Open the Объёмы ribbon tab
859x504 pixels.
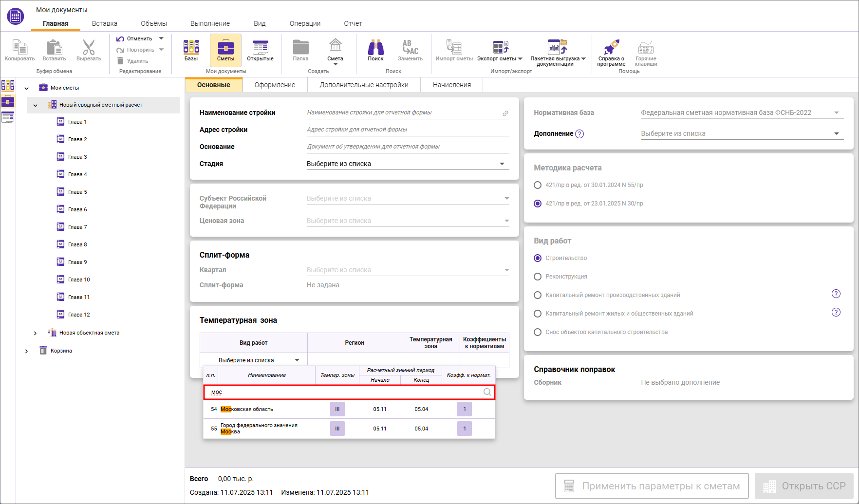click(x=154, y=23)
